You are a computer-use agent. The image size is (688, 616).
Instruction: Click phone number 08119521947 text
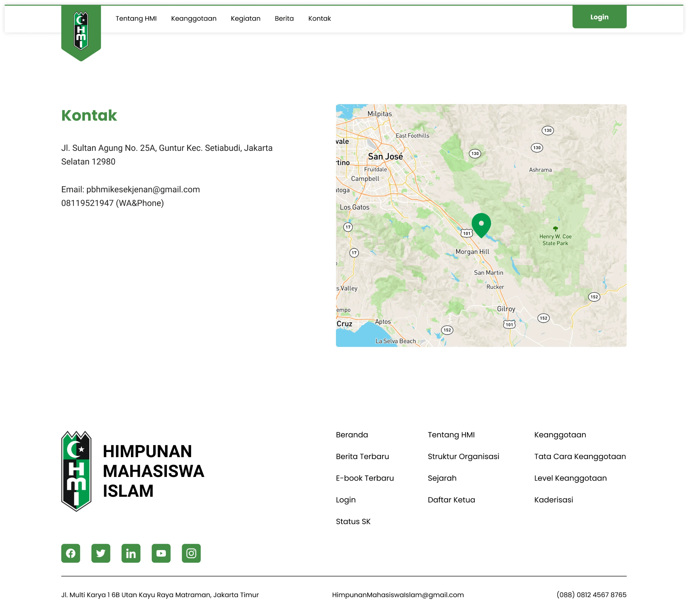tap(87, 203)
